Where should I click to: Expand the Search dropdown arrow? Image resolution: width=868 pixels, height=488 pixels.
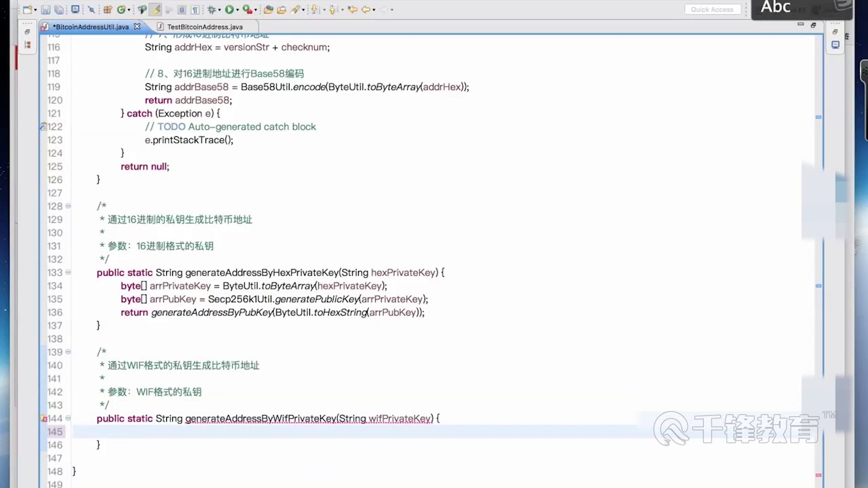click(x=303, y=10)
